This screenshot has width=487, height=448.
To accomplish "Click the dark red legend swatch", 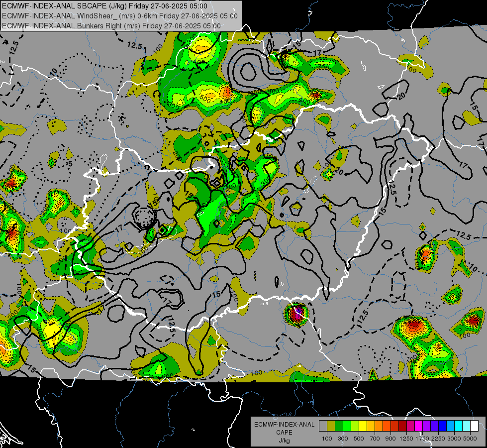I will [x=402, y=426].
